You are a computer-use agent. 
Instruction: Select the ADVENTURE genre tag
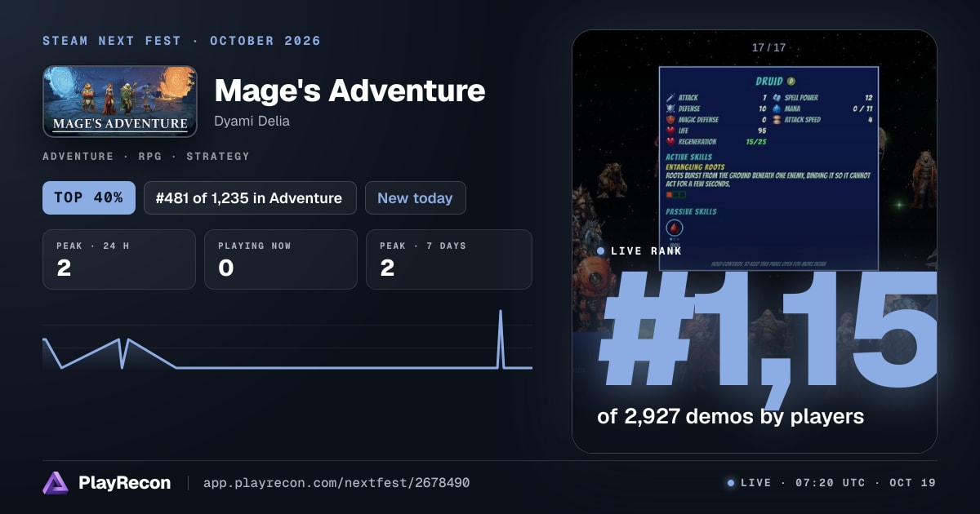coord(78,156)
